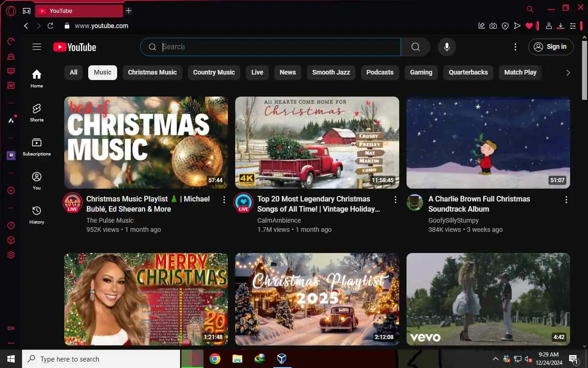This screenshot has height=368, width=588.
Task: Launch Chrome from the taskbar
Action: [x=215, y=359]
